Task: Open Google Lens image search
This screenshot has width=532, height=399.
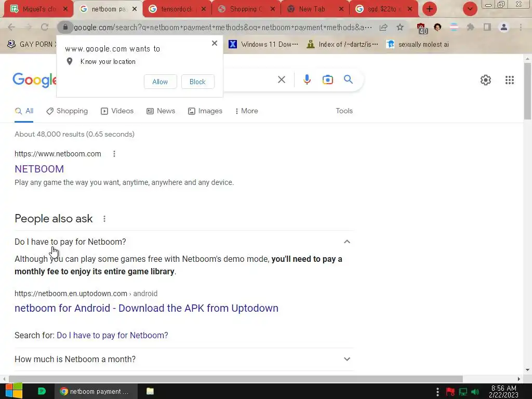Action: click(328, 79)
